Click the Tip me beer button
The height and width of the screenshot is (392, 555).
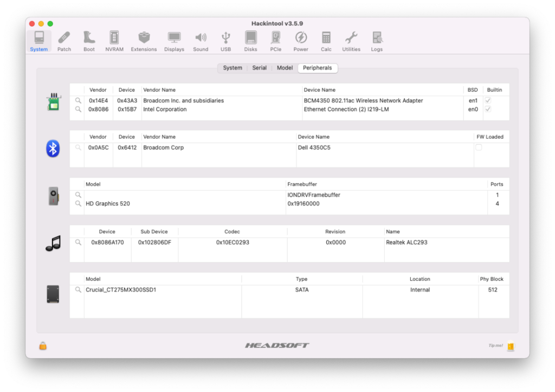tap(509, 346)
